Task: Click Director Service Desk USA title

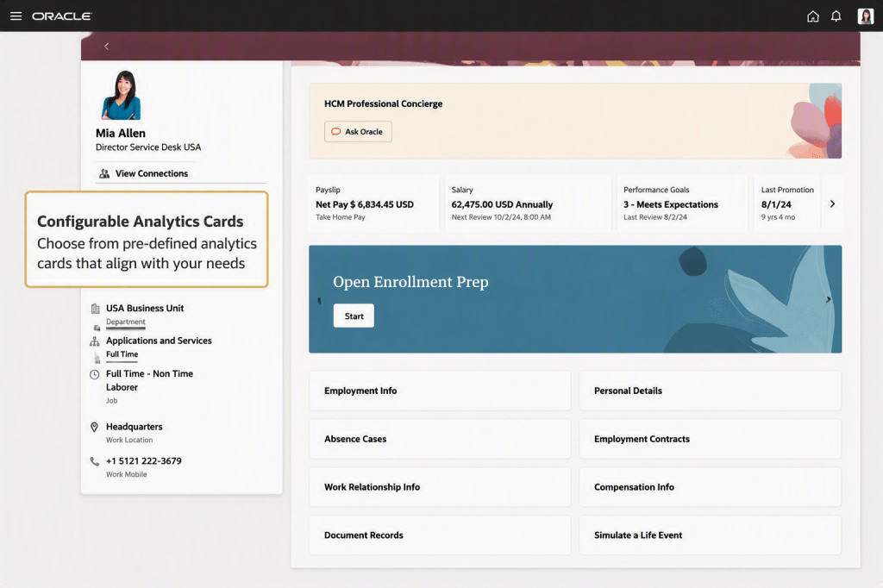Action: tap(148, 147)
